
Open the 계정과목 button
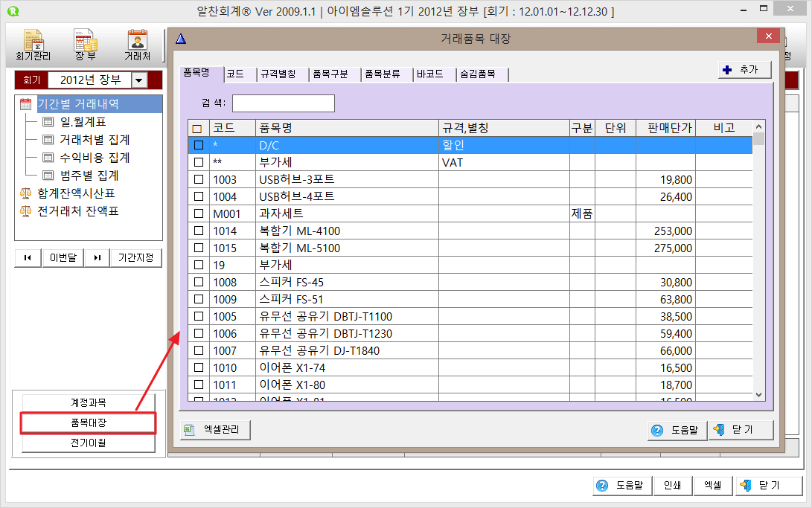pos(88,402)
